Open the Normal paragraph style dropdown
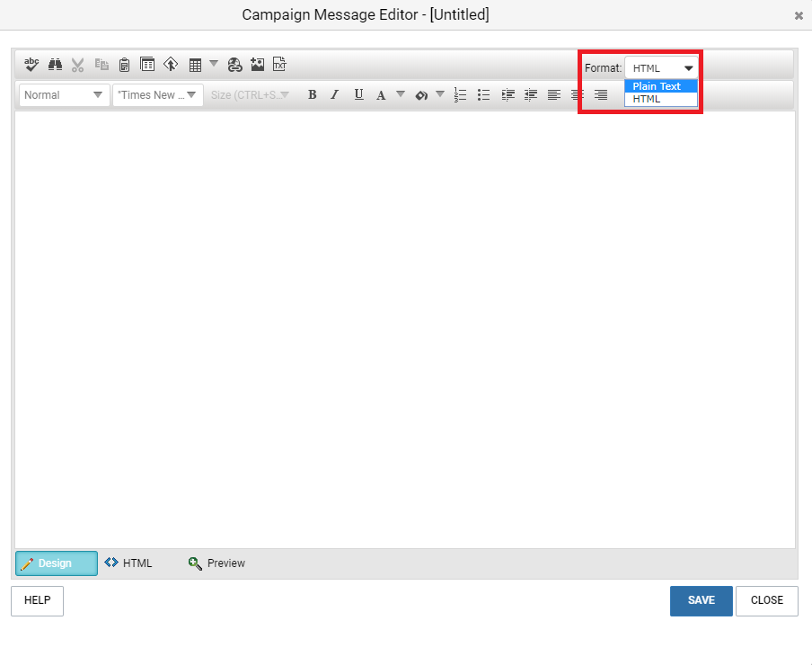This screenshot has width=812, height=665. tap(64, 94)
